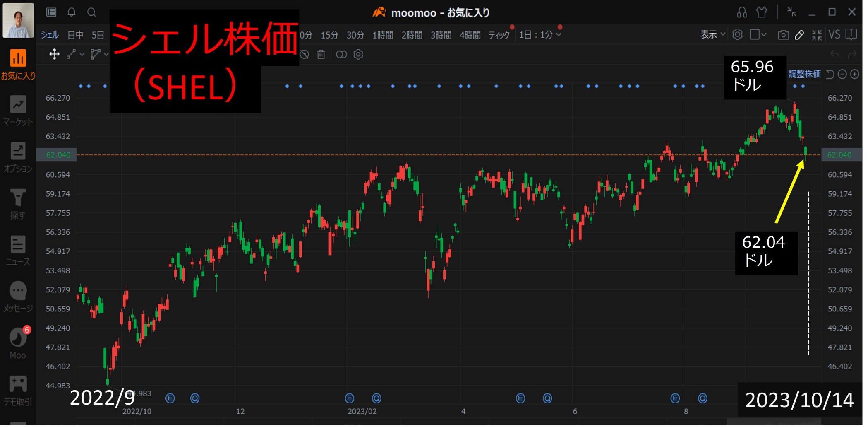Screen dimensions: 868x427
Task: Toggle the drawing pencil tool
Action: 799,35
